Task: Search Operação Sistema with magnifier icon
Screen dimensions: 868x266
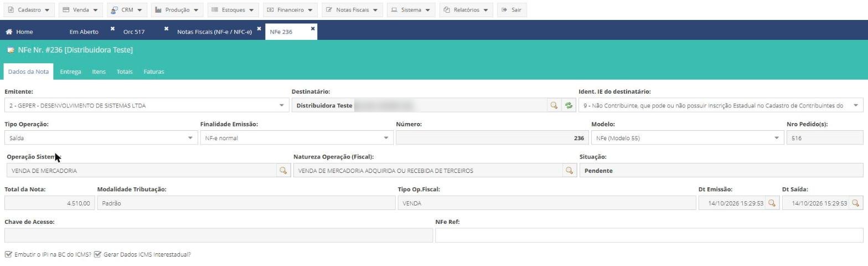Action: 283,171
